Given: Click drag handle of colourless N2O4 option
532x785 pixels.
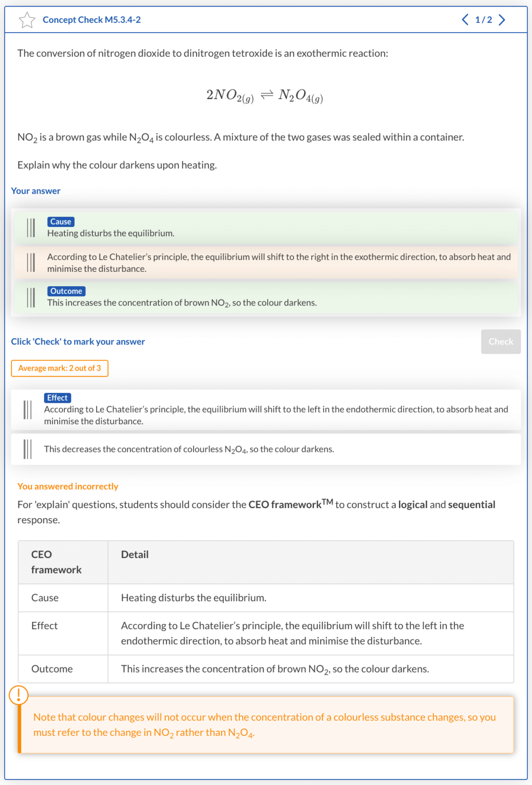Looking at the screenshot, I should [28, 449].
